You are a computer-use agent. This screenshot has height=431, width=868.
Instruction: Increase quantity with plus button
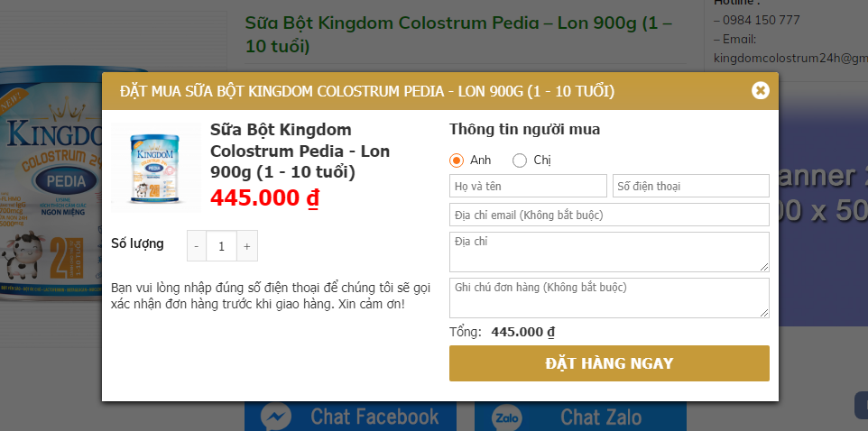(x=247, y=246)
